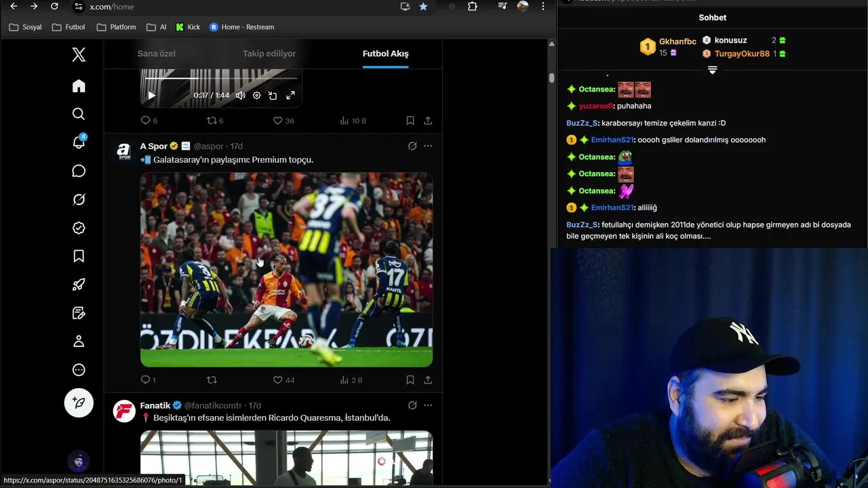This screenshot has height=488, width=868.
Task: Reload the x.com page
Action: coord(54,6)
